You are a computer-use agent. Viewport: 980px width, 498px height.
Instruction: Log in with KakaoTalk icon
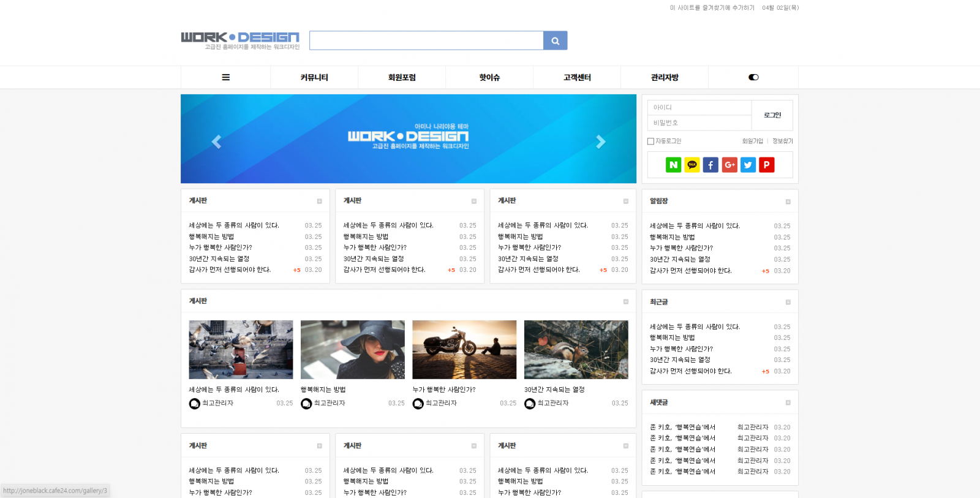692,165
